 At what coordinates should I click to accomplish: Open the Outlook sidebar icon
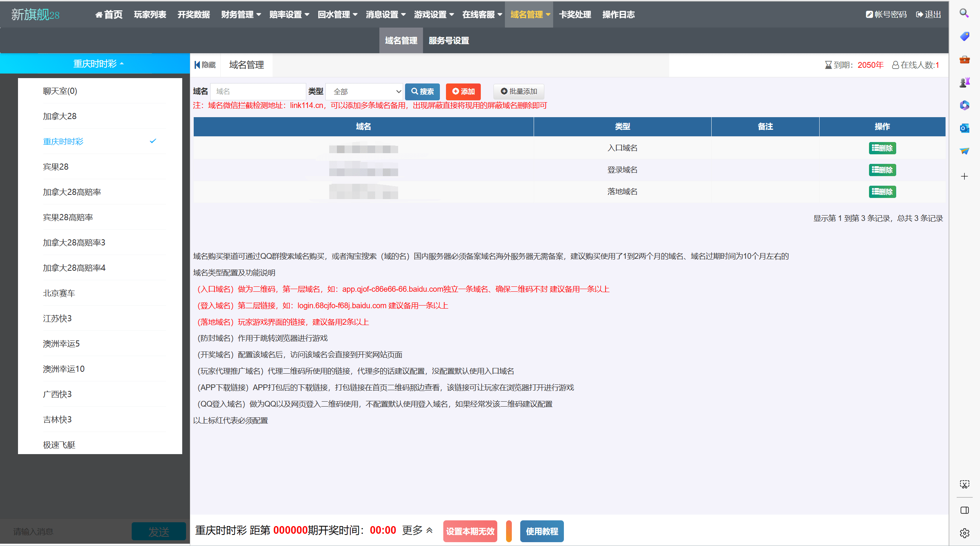(964, 128)
